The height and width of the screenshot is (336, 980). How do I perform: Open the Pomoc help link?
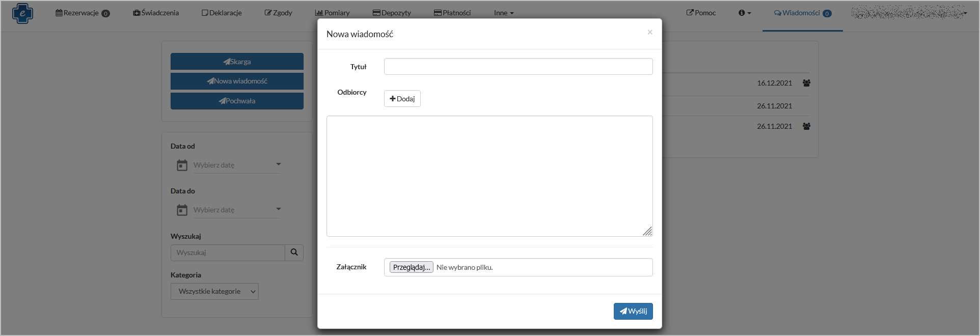701,13
